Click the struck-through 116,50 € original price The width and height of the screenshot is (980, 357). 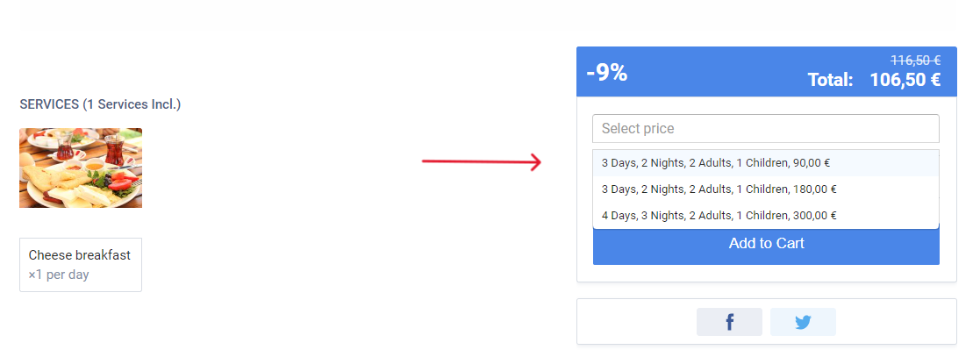(916, 60)
